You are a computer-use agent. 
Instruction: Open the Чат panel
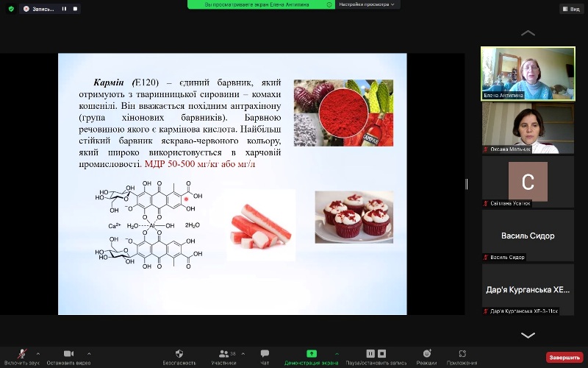click(265, 358)
